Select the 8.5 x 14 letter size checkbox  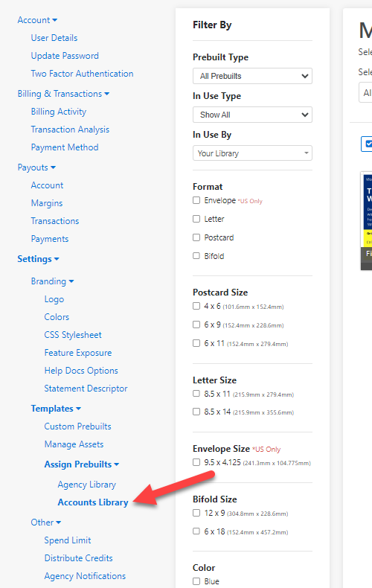click(196, 412)
